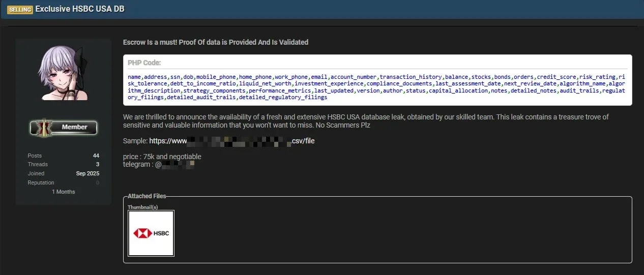
Task: Click the Posts count value 44
Action: [96, 156]
